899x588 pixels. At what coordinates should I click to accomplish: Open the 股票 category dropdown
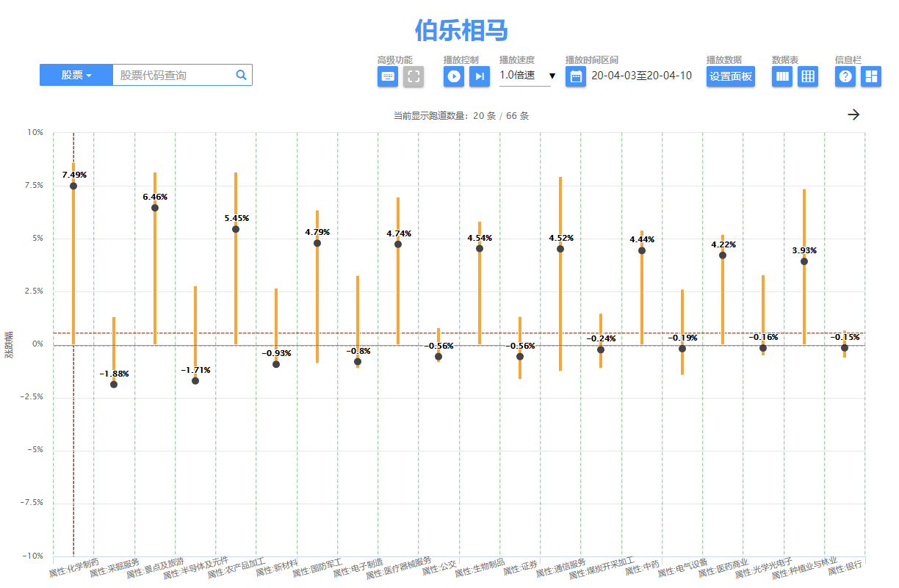(76, 75)
